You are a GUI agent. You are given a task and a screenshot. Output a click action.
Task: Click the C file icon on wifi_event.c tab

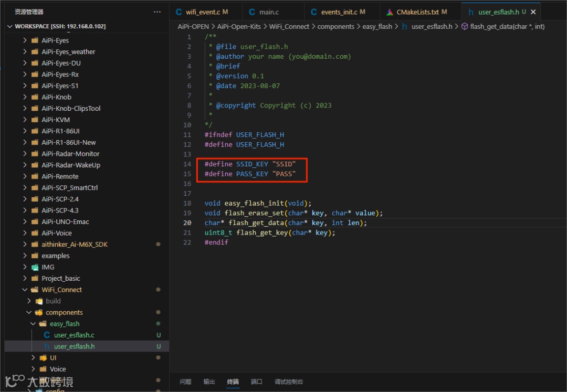pyautogui.click(x=179, y=12)
